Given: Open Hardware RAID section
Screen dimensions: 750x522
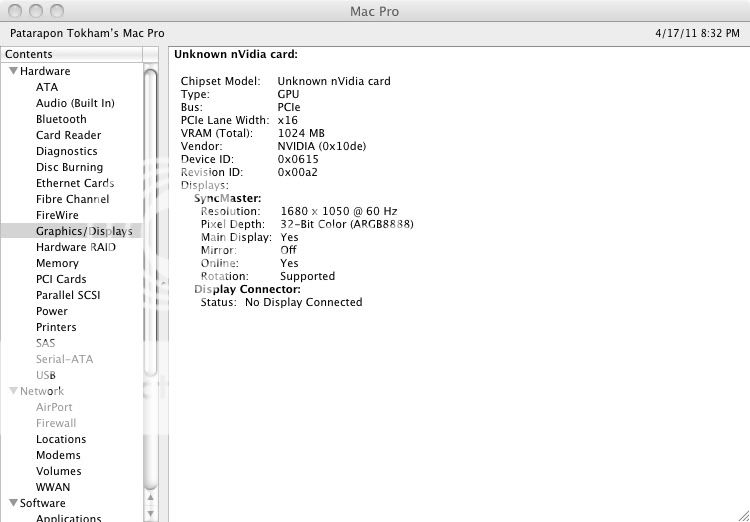Looking at the screenshot, I should [76, 247].
